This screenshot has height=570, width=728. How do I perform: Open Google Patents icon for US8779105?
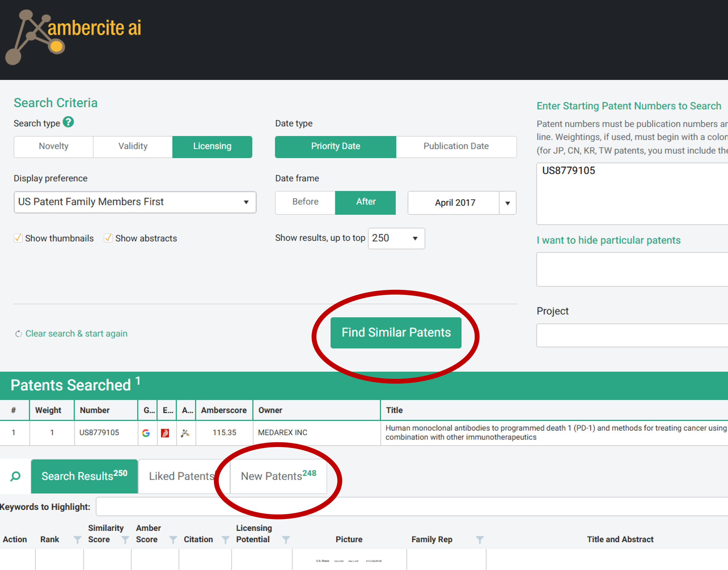[x=146, y=433]
